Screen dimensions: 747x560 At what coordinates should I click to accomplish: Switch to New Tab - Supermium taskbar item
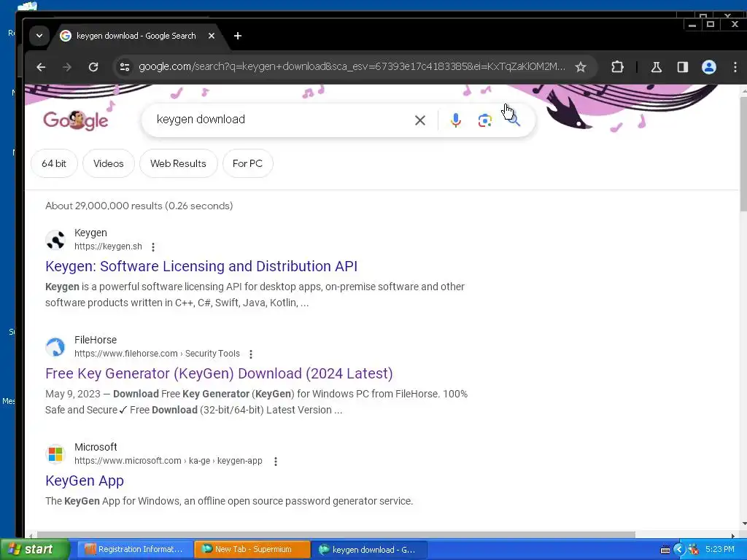[x=252, y=549]
